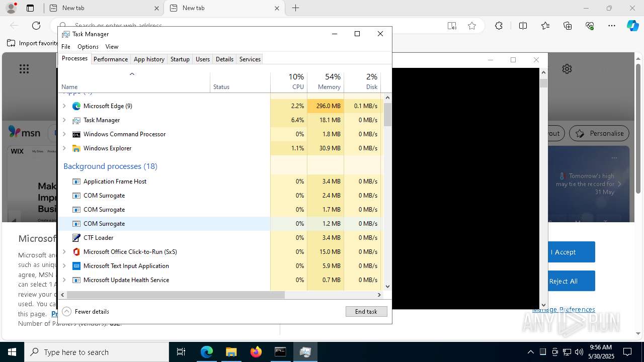The height and width of the screenshot is (362, 644).
Task: Open MSN apps grid launcher
Action: pyautogui.click(x=24, y=69)
